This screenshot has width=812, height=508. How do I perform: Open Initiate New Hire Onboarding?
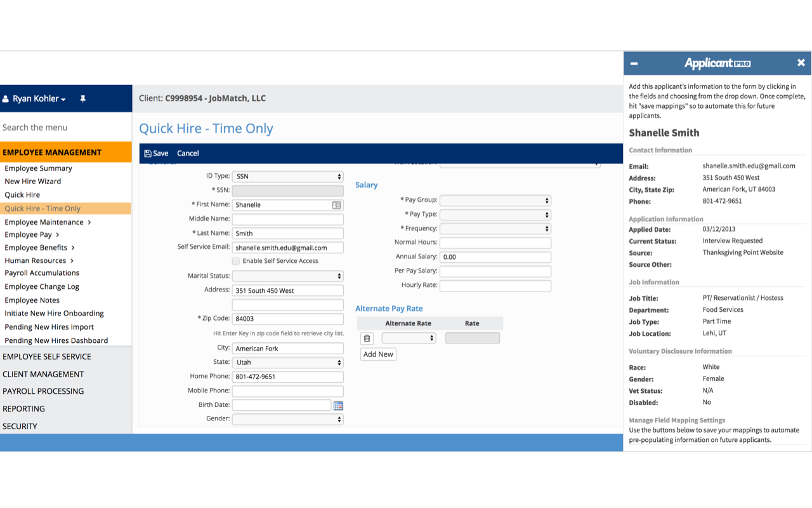54,314
